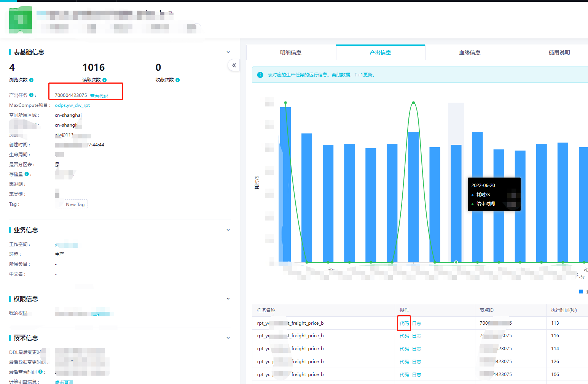
Task: Open 代码 link in row with 113 seconds
Action: pos(404,323)
